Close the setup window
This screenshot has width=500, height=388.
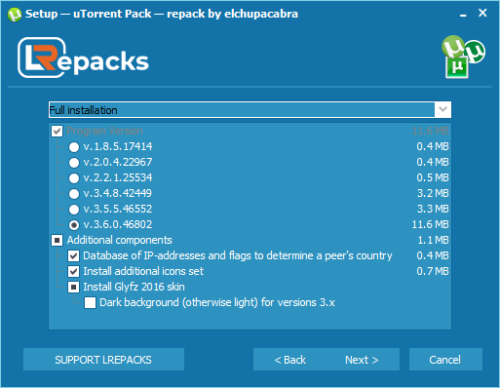(482, 13)
